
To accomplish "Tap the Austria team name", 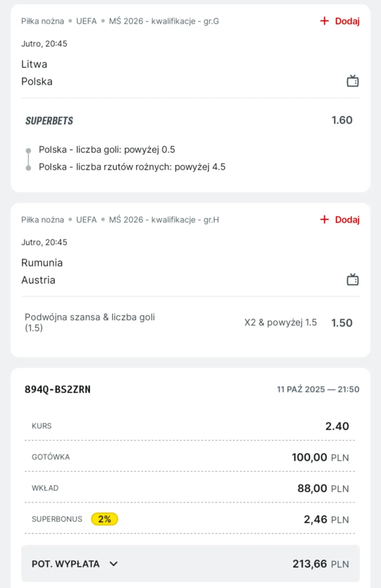I will point(38,280).
